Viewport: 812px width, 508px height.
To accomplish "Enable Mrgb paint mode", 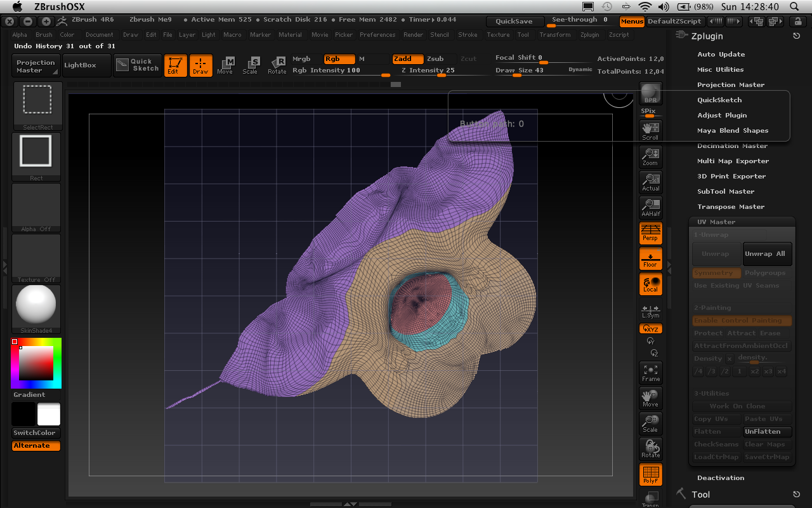I will click(x=306, y=59).
